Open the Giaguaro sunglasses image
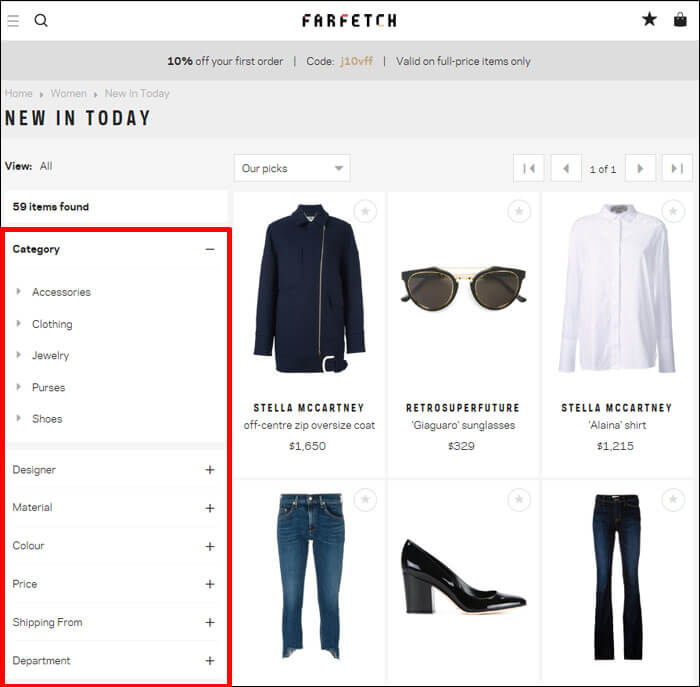The image size is (700, 687). click(x=463, y=288)
